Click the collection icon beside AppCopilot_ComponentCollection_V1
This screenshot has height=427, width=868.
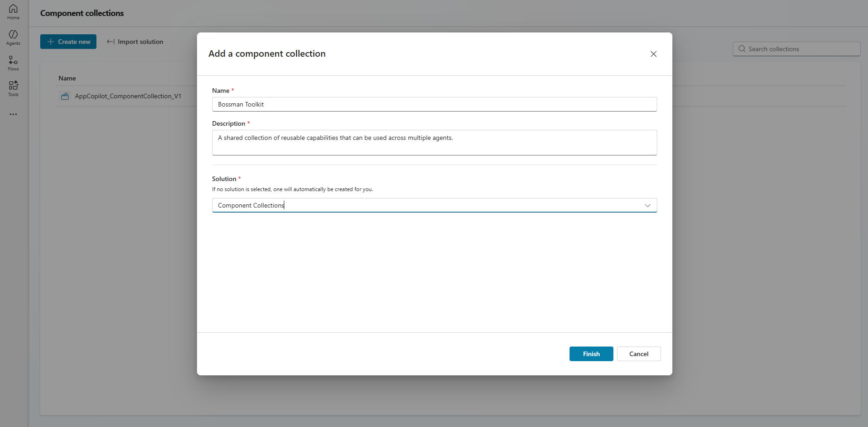65,96
